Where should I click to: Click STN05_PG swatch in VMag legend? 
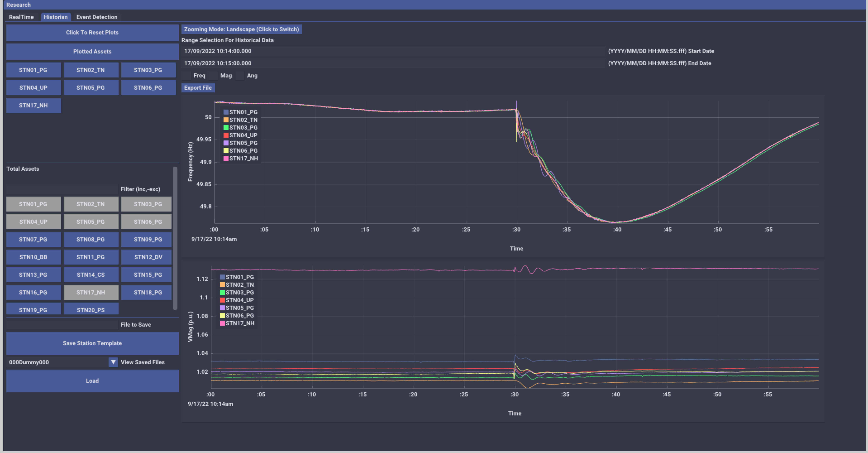[222, 308]
